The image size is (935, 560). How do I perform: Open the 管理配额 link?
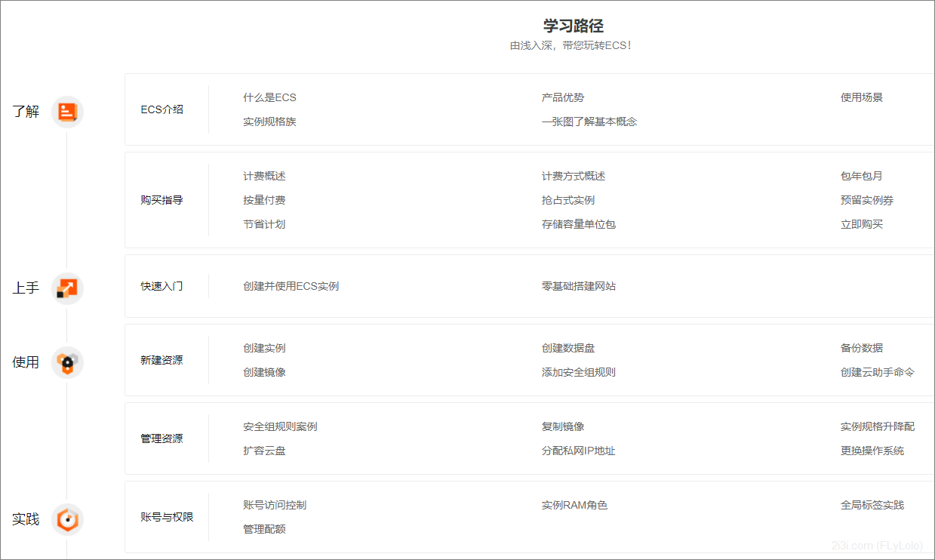264,529
